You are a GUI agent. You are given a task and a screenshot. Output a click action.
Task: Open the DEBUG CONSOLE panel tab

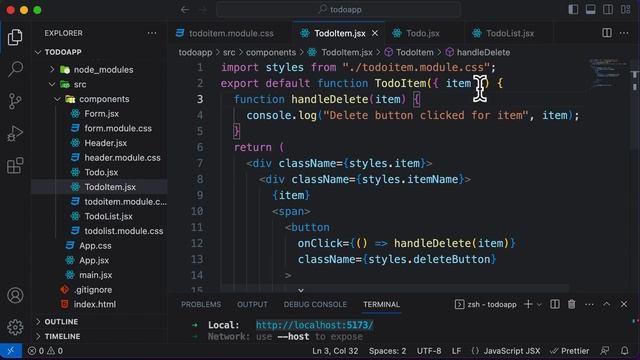click(x=315, y=304)
